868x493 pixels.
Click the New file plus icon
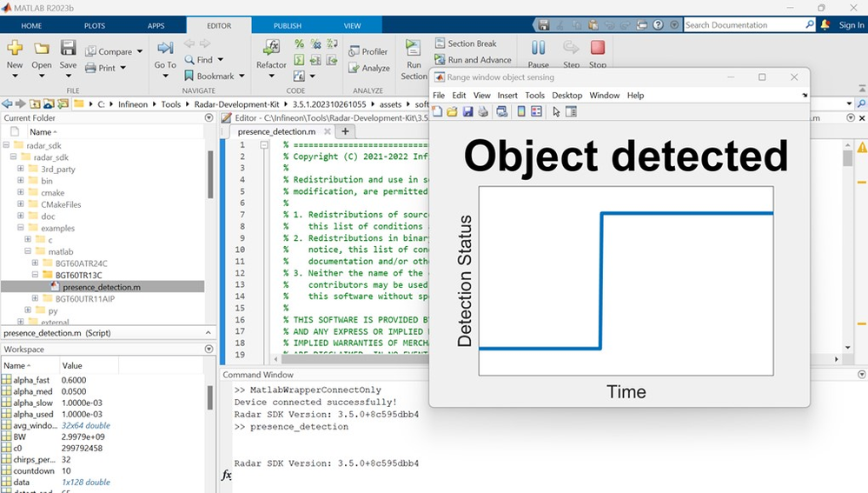coord(15,48)
